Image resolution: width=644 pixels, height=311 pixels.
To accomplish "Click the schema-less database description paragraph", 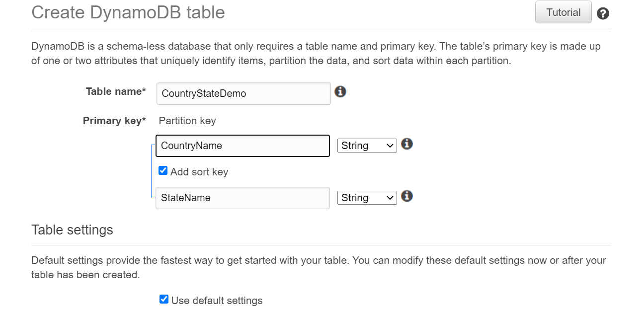I will click(x=316, y=54).
